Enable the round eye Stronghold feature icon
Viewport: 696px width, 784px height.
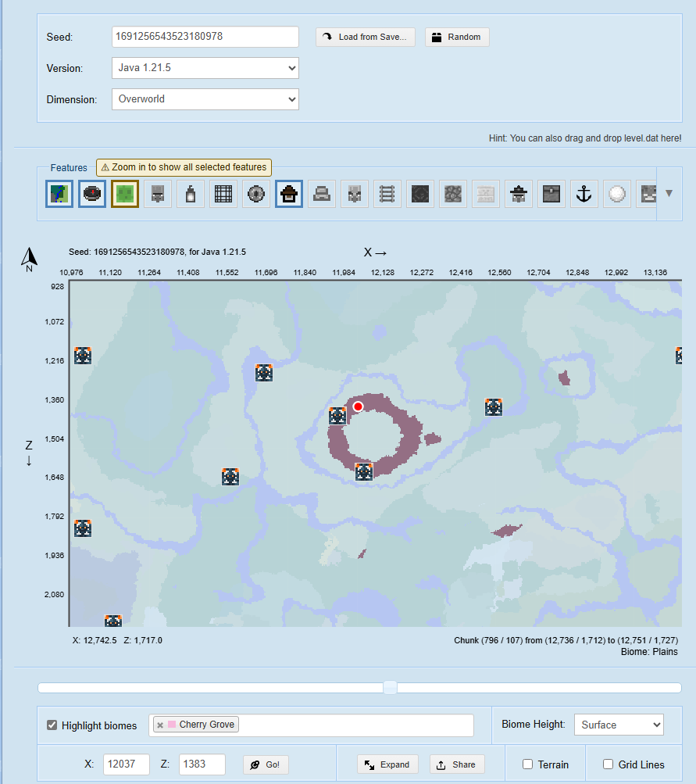tap(256, 194)
